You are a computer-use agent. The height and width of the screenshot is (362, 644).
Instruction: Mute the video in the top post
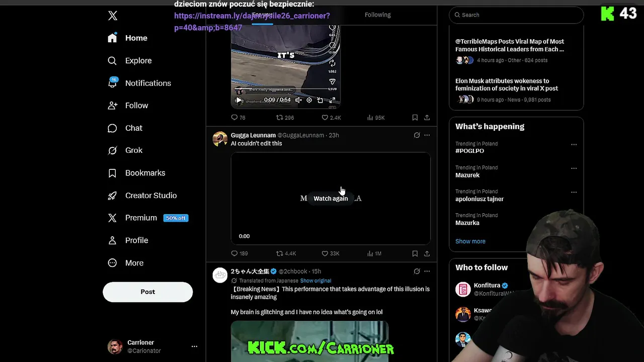point(298,100)
